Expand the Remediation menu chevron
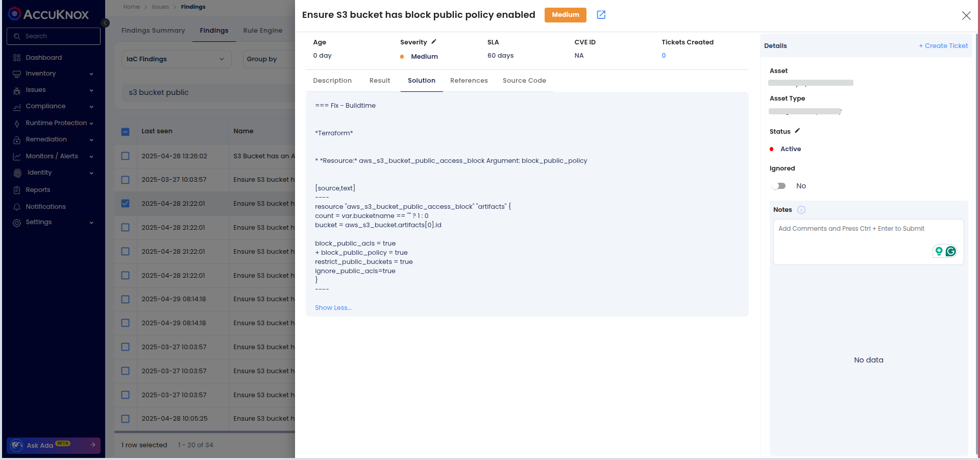 (x=91, y=140)
